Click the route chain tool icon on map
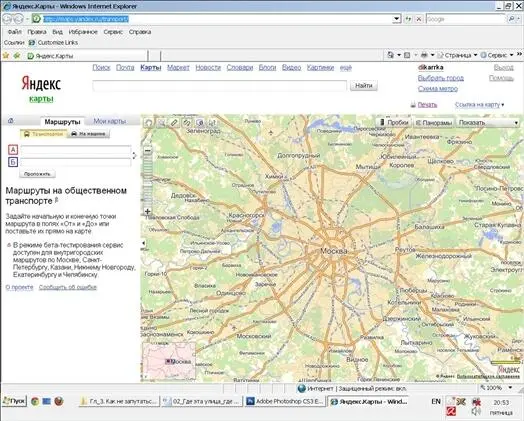The width and height of the screenshot is (524, 421). [x=186, y=123]
